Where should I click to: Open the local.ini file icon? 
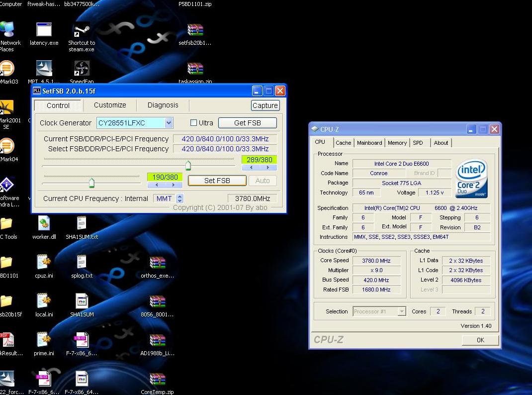point(44,301)
